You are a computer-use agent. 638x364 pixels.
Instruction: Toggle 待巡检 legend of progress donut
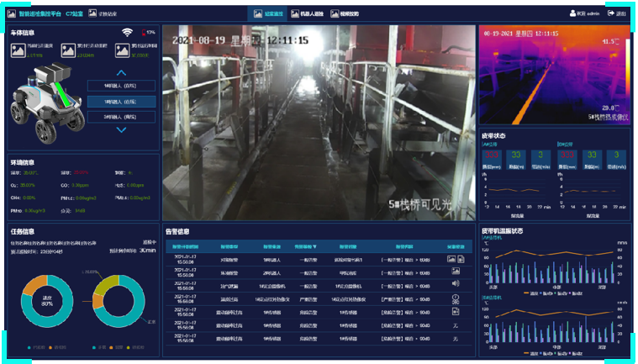[x=57, y=348]
